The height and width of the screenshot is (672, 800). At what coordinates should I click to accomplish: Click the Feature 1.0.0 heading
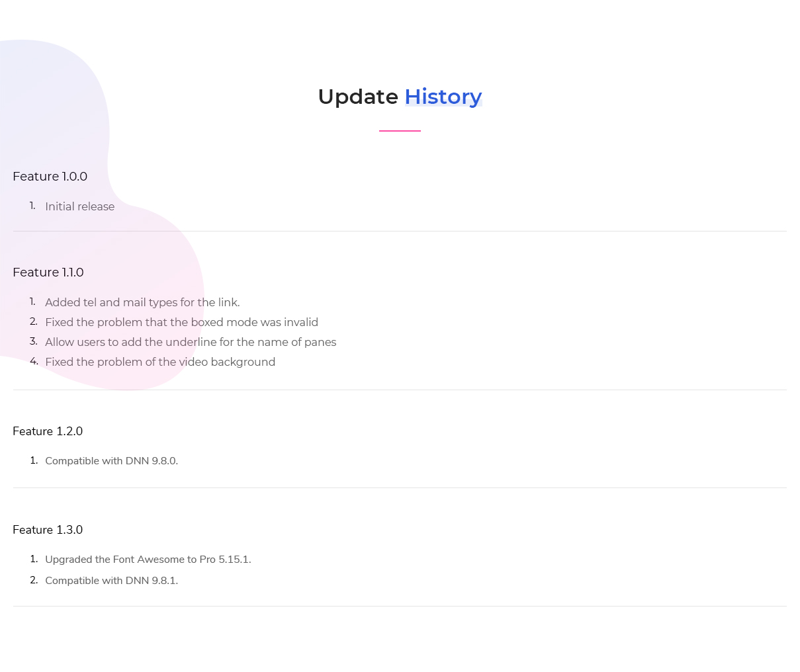[x=50, y=177]
